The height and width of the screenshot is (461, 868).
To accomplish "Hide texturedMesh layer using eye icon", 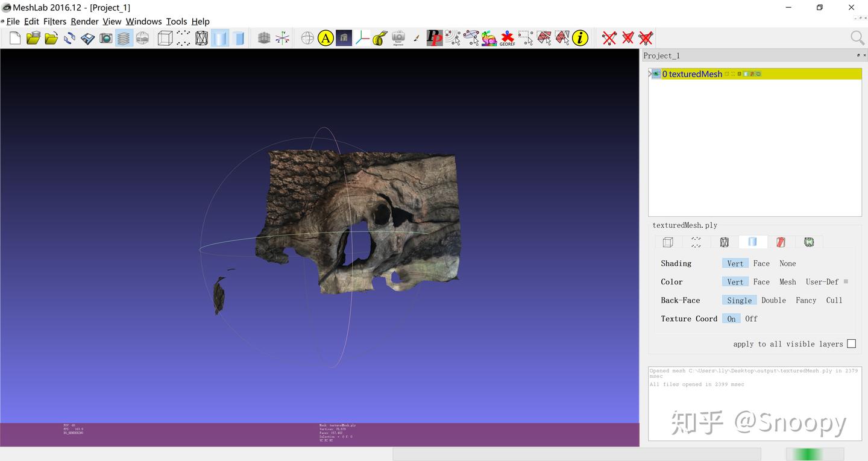I will click(x=656, y=74).
